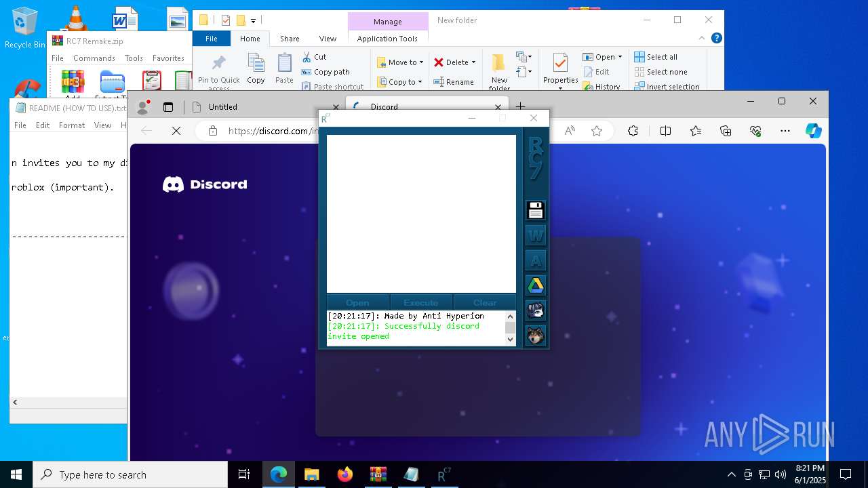Image resolution: width=868 pixels, height=488 pixels.
Task: Click the W icon in RC7 sidebar
Action: pyautogui.click(x=536, y=236)
